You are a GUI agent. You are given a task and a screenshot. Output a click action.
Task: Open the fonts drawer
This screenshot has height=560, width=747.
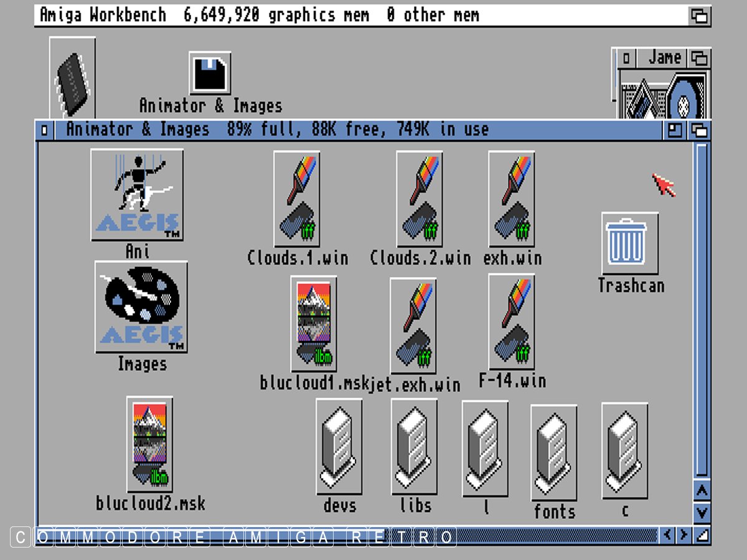[x=554, y=452]
